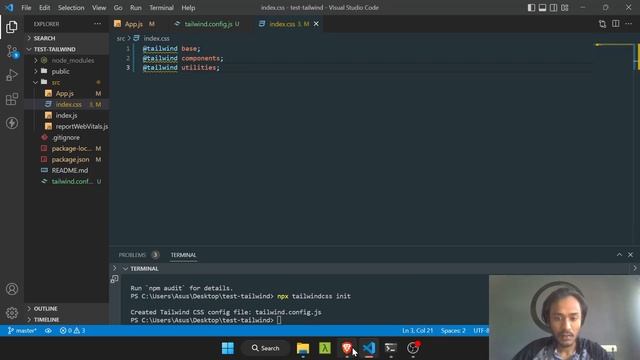Change indentation via Spaces: 2
The image size is (640, 360).
tap(453, 331)
